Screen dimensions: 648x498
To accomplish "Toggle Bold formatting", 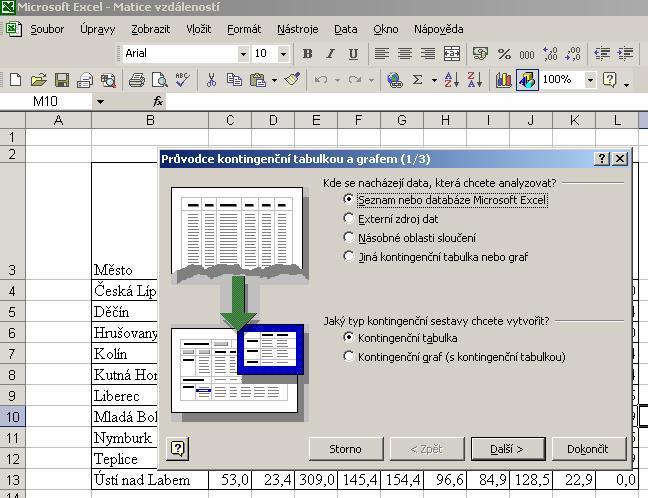I will 307,54.
